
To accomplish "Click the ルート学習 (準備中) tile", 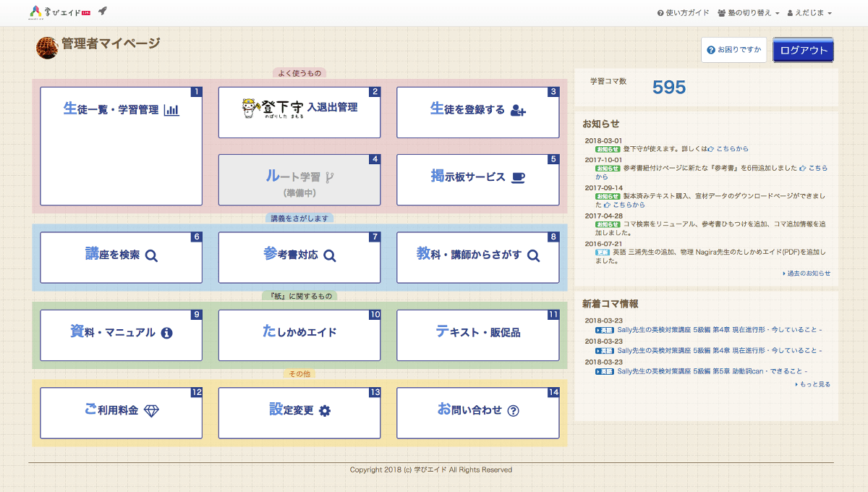I will [299, 179].
